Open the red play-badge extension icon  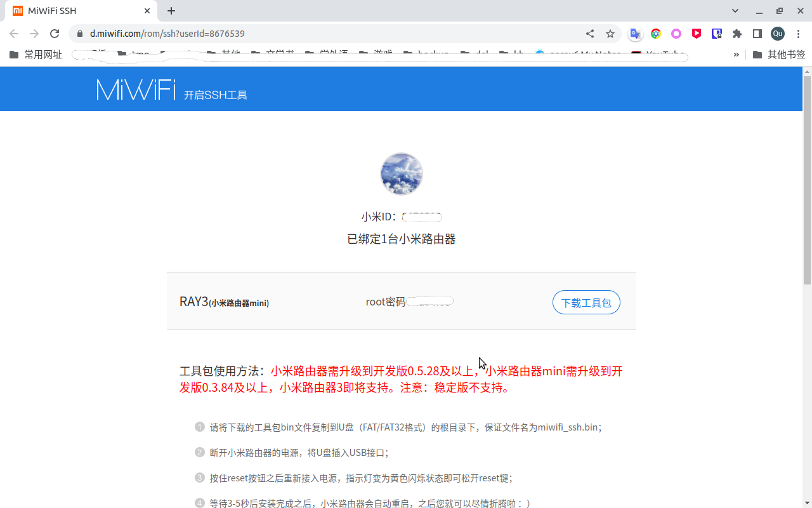[697, 34]
